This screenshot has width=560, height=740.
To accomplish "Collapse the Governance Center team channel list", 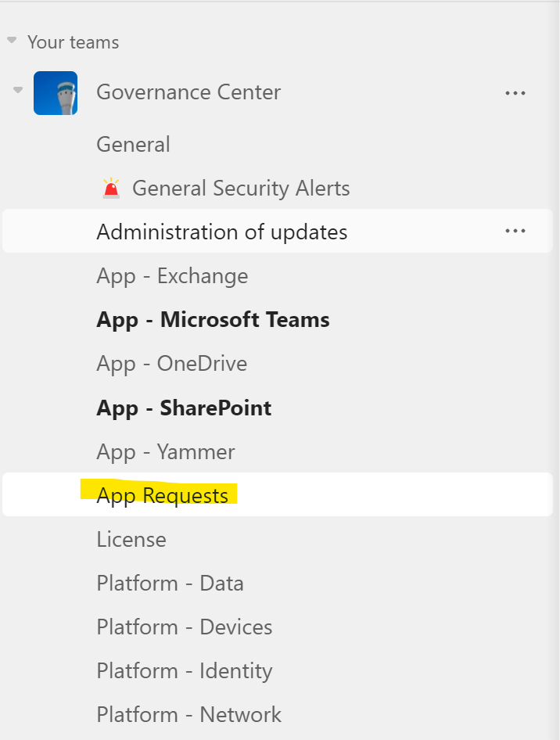I will point(17,91).
